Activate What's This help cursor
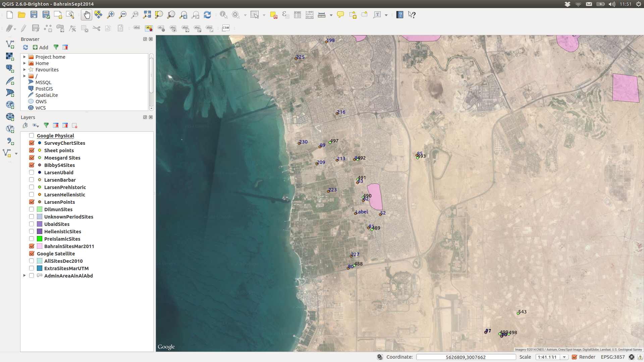 [412, 15]
